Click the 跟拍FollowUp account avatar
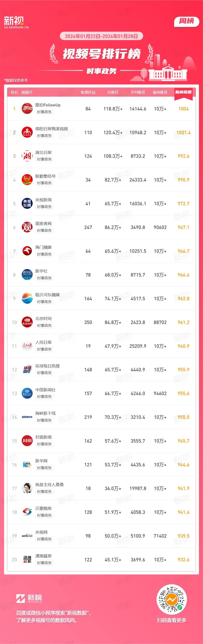The height and width of the screenshot is (644, 203). tap(27, 108)
